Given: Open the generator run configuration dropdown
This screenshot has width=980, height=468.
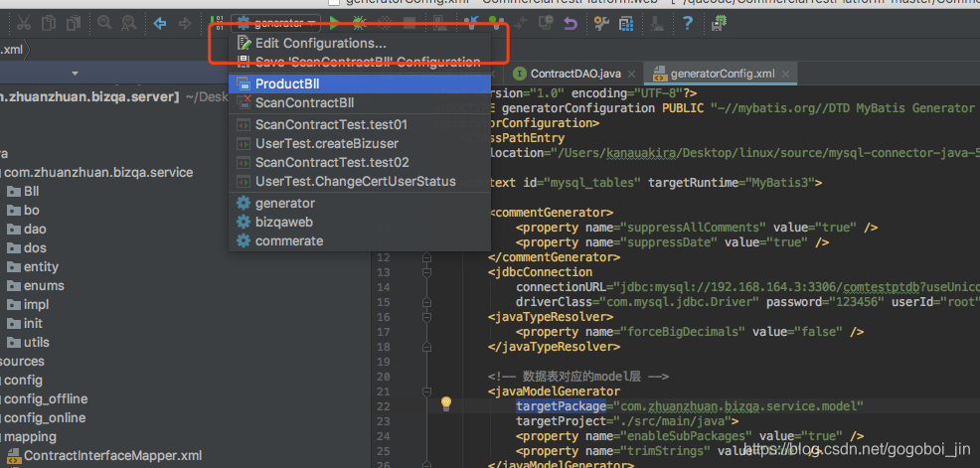Looking at the screenshot, I should tap(275, 24).
